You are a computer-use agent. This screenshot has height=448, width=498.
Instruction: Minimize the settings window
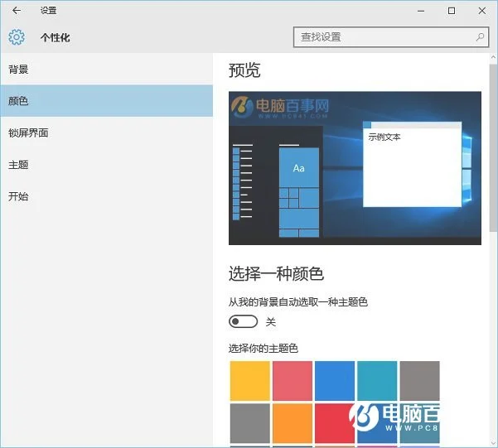(x=421, y=11)
